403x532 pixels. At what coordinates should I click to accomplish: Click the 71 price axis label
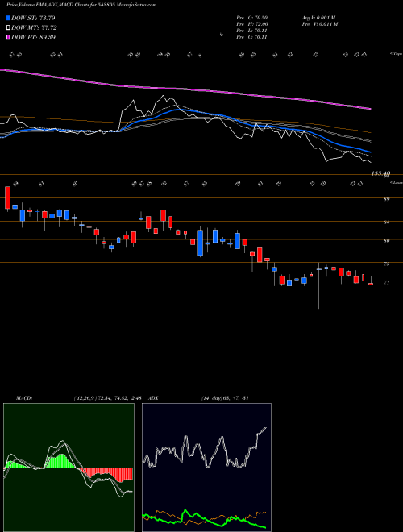click(x=386, y=282)
